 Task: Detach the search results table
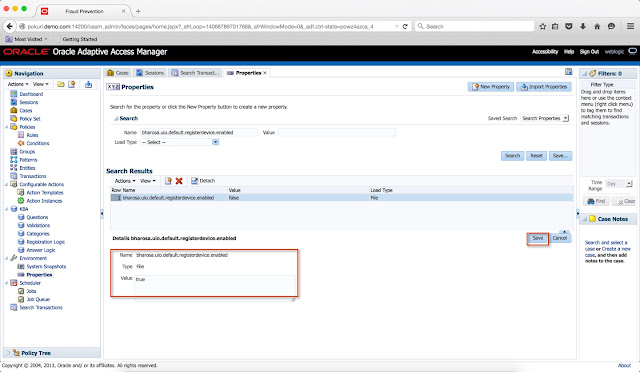tap(203, 181)
